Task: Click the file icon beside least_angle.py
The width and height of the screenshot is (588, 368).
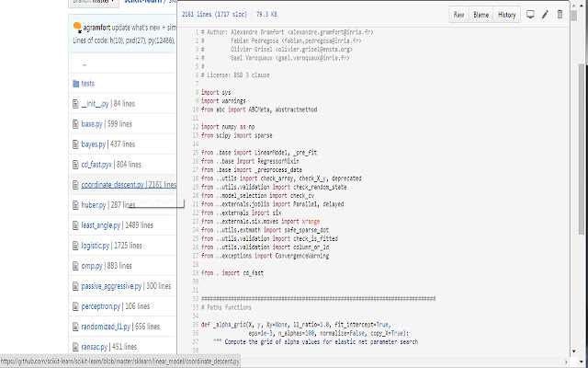Action: click(75, 225)
